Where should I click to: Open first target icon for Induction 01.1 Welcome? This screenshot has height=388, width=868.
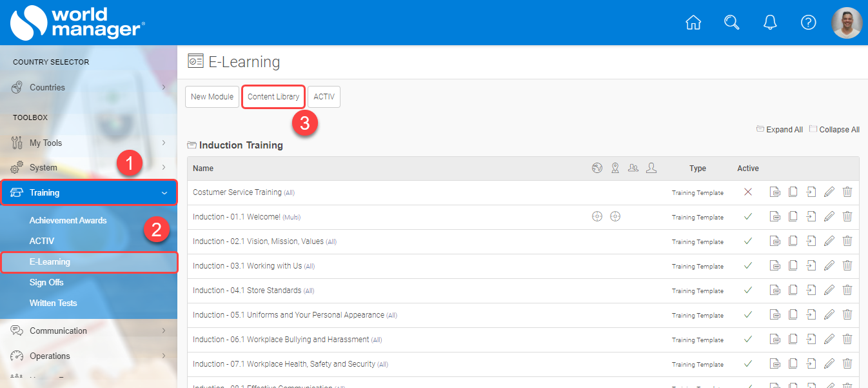pyautogui.click(x=597, y=216)
